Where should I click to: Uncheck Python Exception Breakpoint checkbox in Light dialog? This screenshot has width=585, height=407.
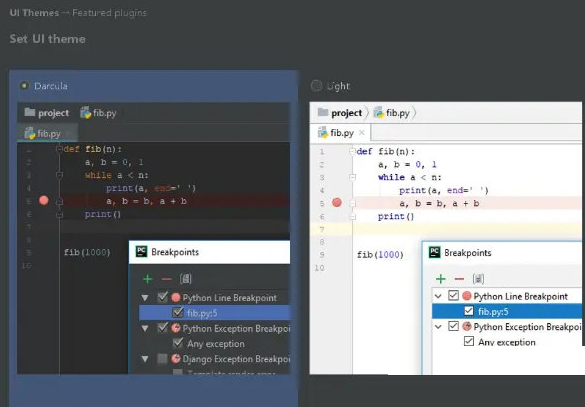[453, 326]
